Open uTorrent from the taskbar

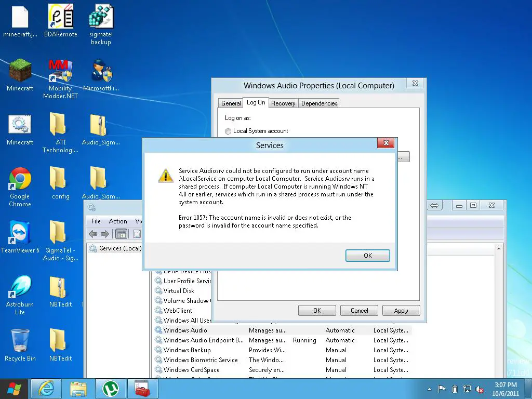[x=111, y=389]
